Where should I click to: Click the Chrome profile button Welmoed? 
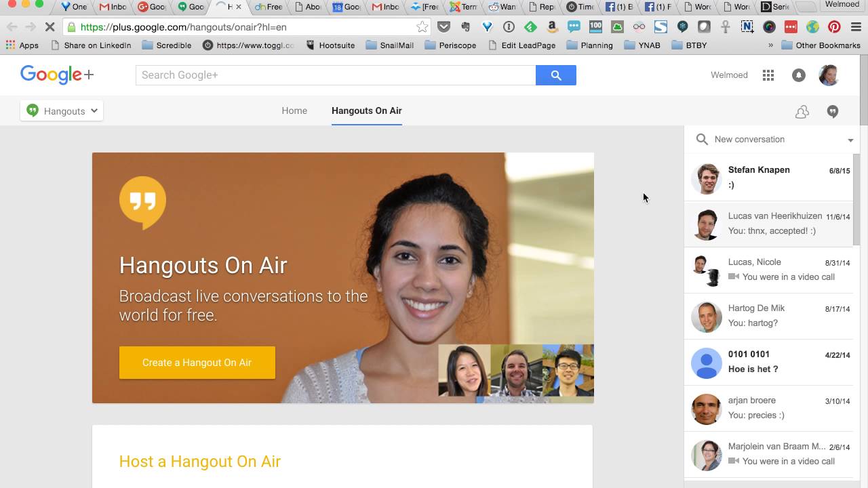click(842, 5)
